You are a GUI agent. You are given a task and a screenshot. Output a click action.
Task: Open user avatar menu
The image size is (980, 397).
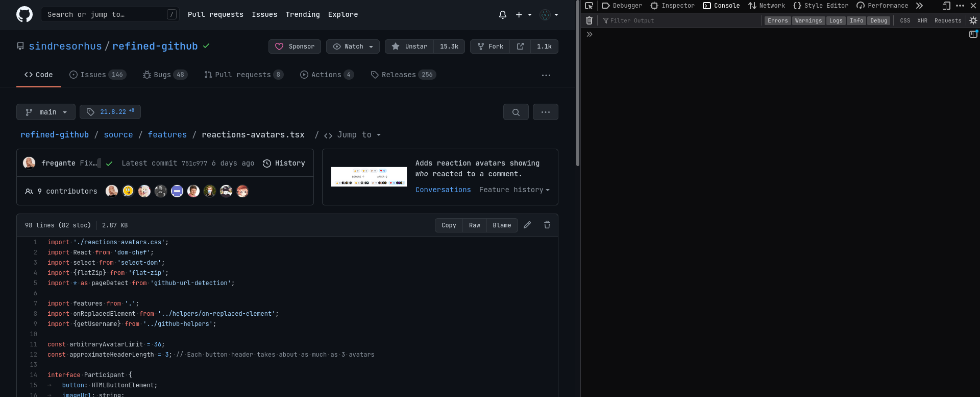pyautogui.click(x=549, y=15)
